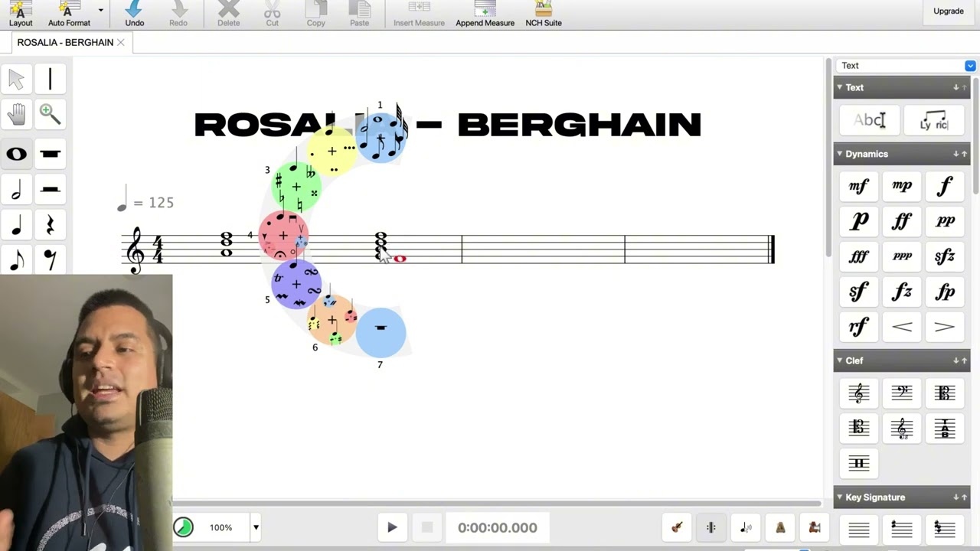The width and height of the screenshot is (980, 551).
Task: Choose key signature with no accidentals
Action: coord(859,529)
